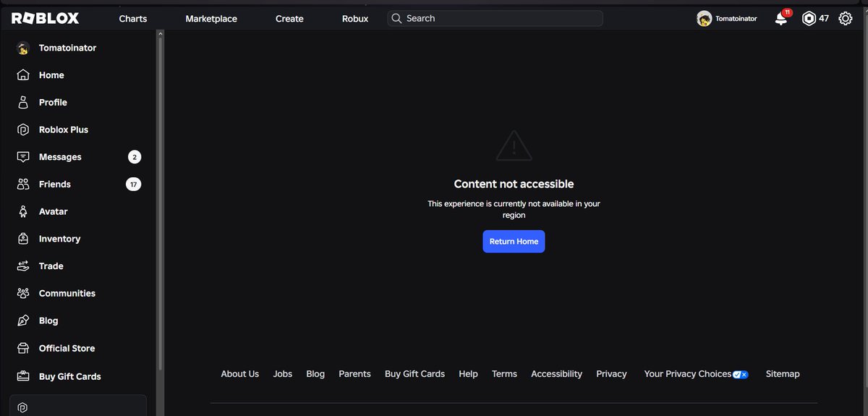Click the Tomatoinator username in top bar
Screen dimensions: 868x416
point(736,19)
